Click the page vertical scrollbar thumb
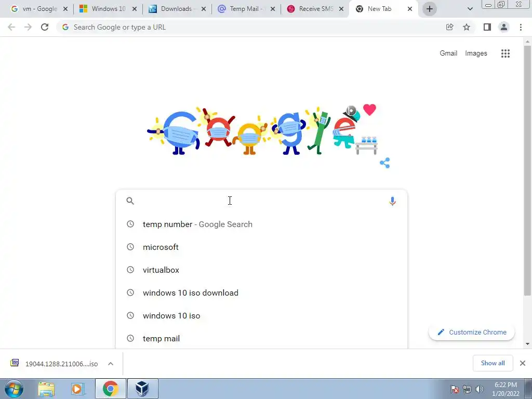532x399 pixels. [x=527, y=170]
